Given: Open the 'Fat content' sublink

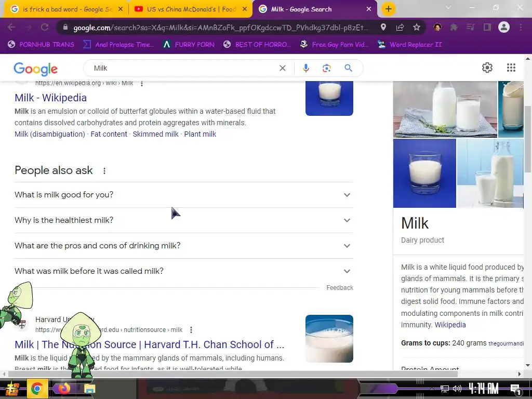Looking at the screenshot, I should coord(109,134).
